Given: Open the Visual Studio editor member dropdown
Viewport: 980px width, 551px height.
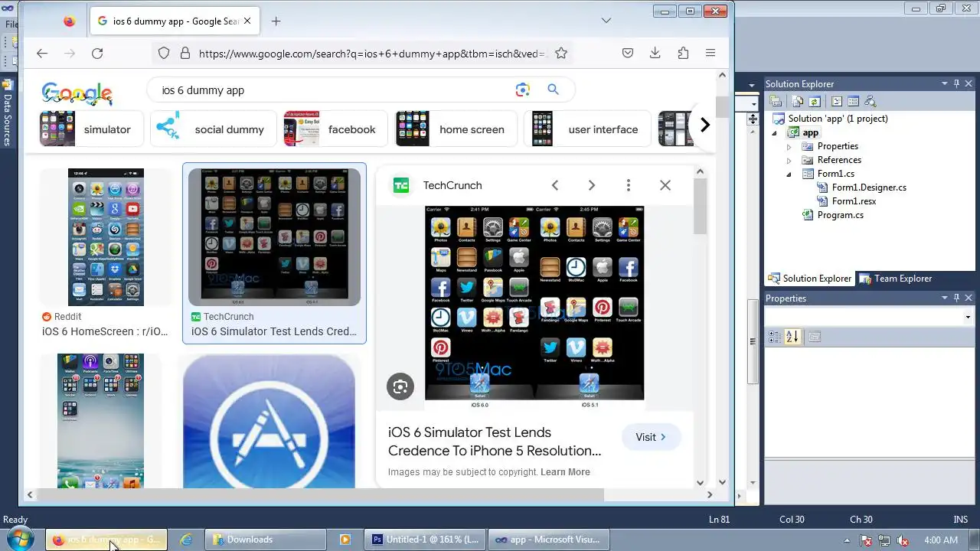Looking at the screenshot, I should pos(754,104).
